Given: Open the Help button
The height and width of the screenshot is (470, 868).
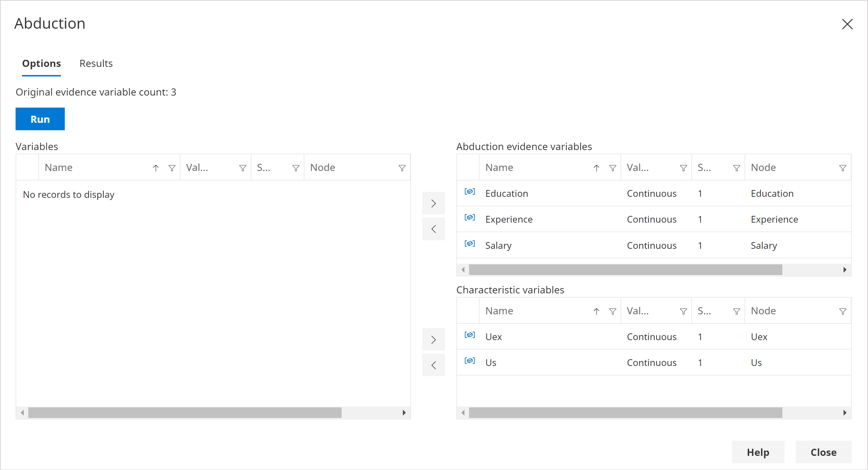Looking at the screenshot, I should (758, 452).
